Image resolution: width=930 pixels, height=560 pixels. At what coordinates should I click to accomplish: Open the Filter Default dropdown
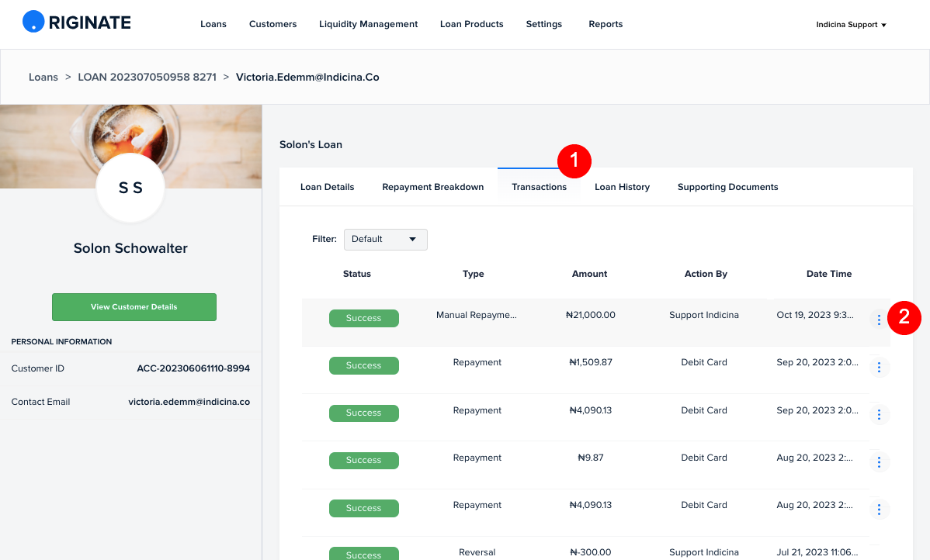click(x=386, y=240)
